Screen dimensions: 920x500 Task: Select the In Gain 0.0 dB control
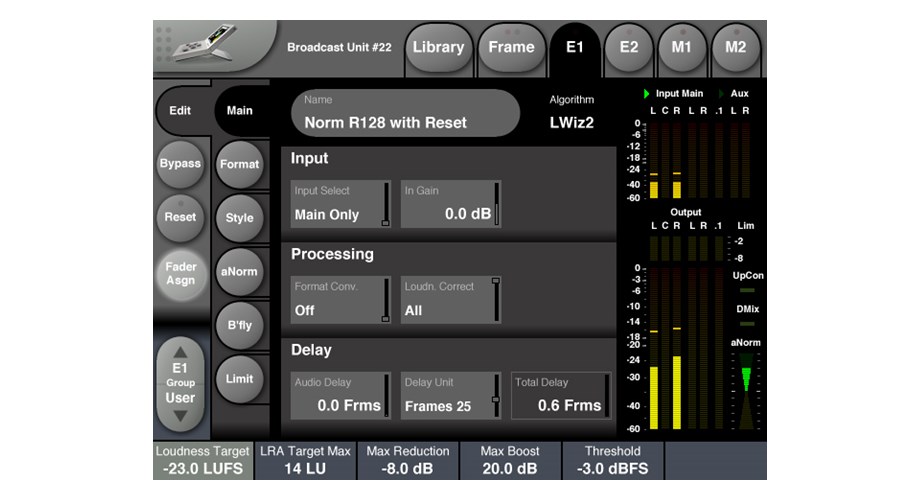point(451,204)
